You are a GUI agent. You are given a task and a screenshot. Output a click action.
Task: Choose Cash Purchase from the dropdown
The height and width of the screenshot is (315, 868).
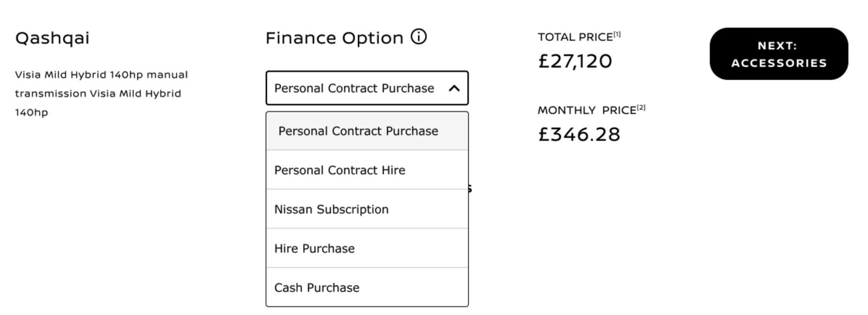367,287
